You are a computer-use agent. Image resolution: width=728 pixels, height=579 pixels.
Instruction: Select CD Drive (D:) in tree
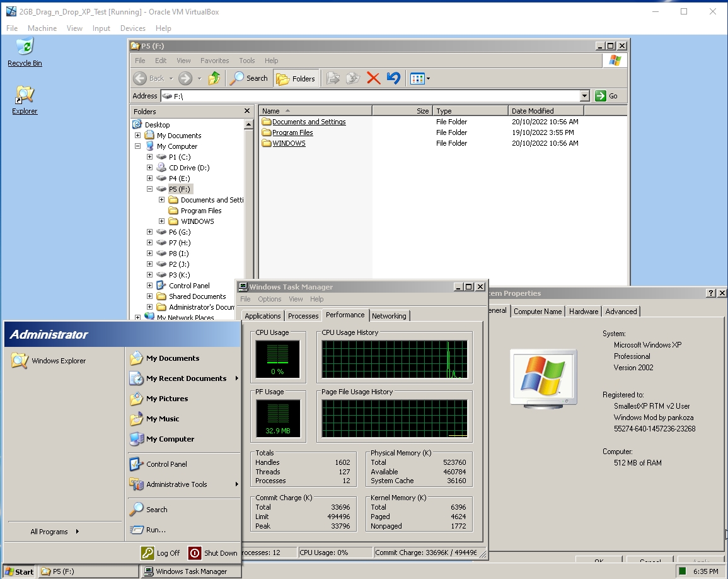click(x=189, y=168)
